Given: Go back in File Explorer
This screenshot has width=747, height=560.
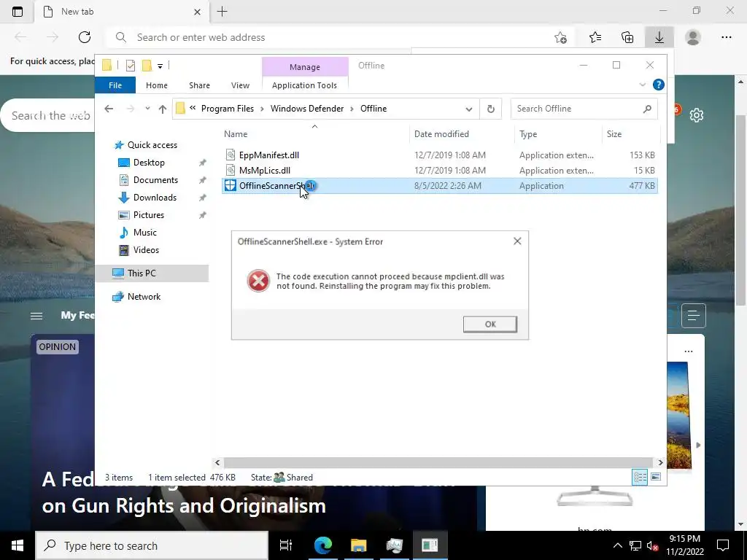Looking at the screenshot, I should coord(109,109).
